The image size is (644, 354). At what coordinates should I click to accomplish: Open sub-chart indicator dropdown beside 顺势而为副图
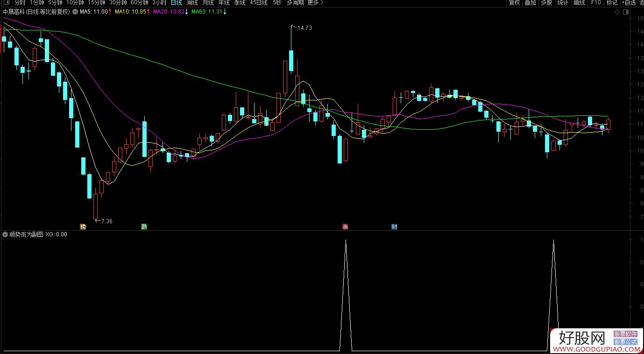tap(5, 234)
